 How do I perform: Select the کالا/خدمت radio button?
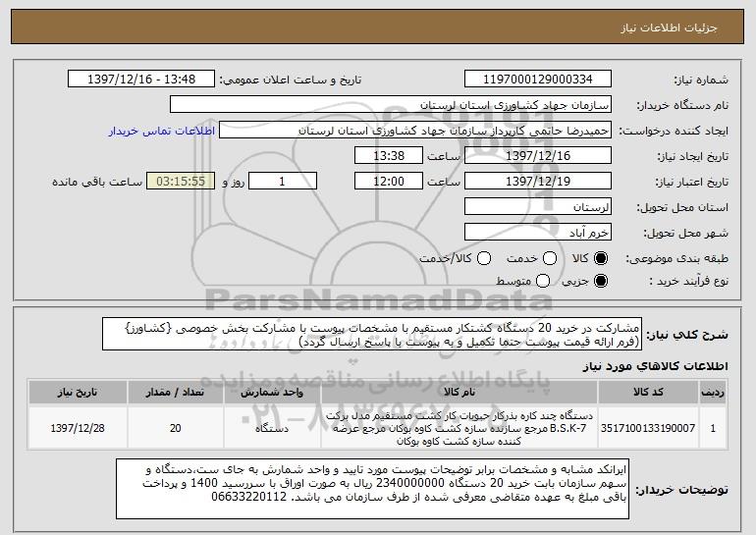coord(484,259)
